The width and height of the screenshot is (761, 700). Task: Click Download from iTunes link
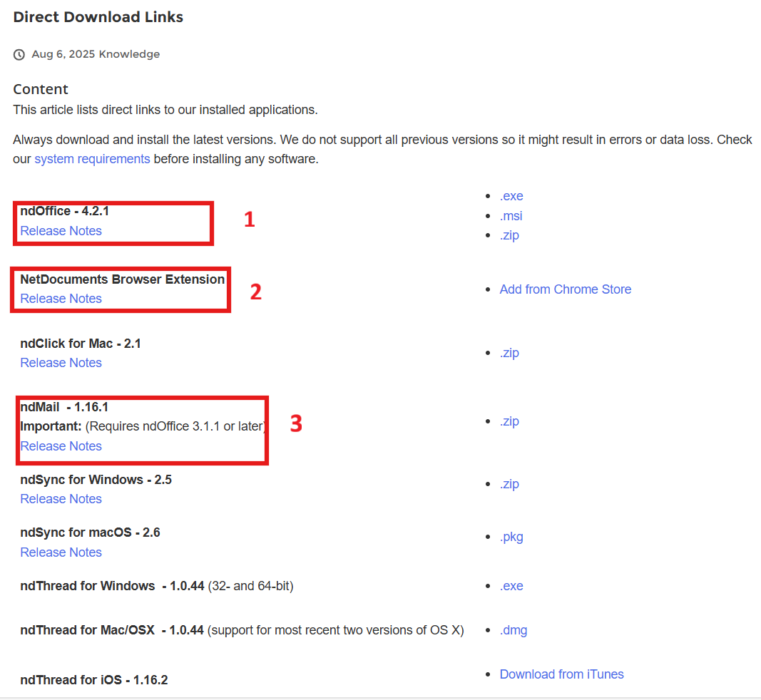pos(561,674)
